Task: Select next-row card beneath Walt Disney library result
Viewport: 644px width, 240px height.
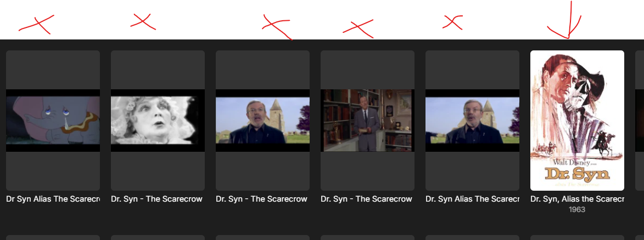Action: pos(368,238)
